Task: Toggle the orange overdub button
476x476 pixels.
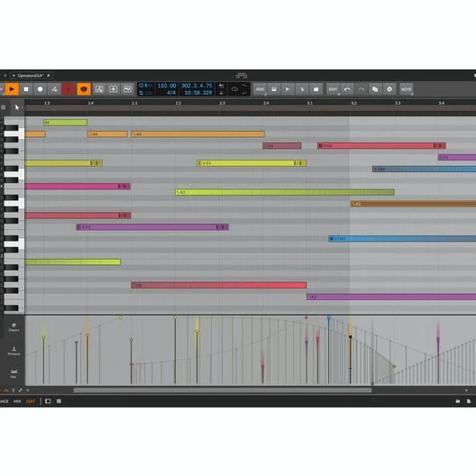Action: pos(84,89)
